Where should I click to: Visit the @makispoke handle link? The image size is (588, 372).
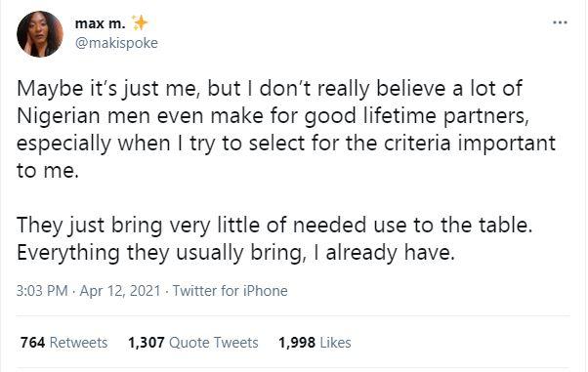[116, 43]
